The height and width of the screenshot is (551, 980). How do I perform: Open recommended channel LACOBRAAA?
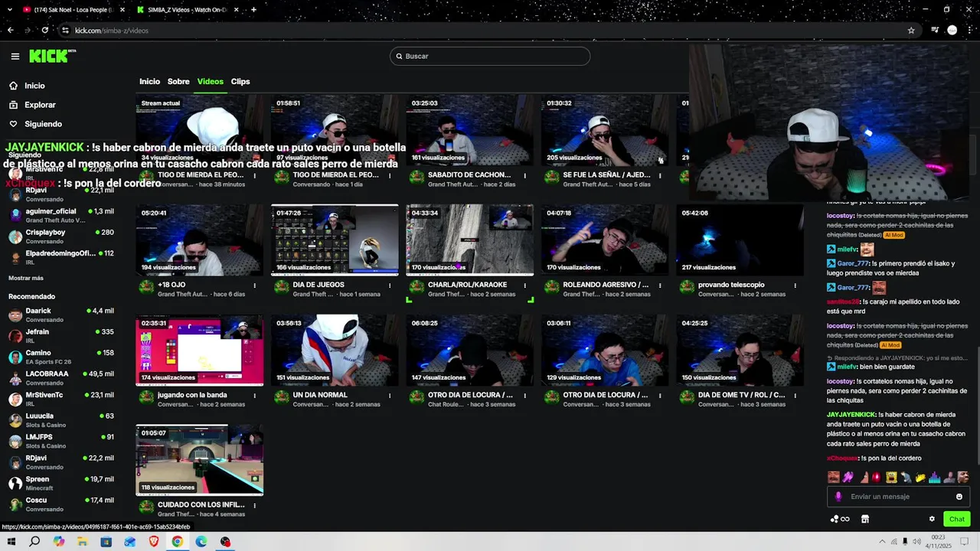tap(61, 378)
